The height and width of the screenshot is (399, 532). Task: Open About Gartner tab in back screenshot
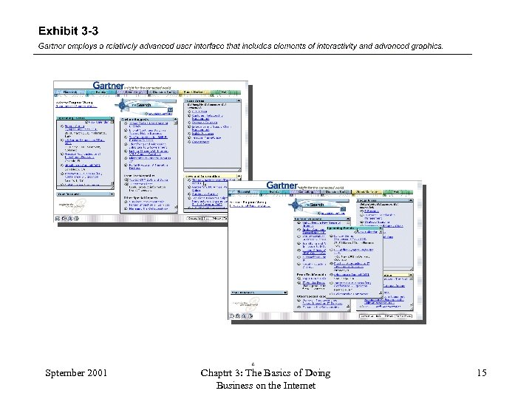(x=194, y=92)
